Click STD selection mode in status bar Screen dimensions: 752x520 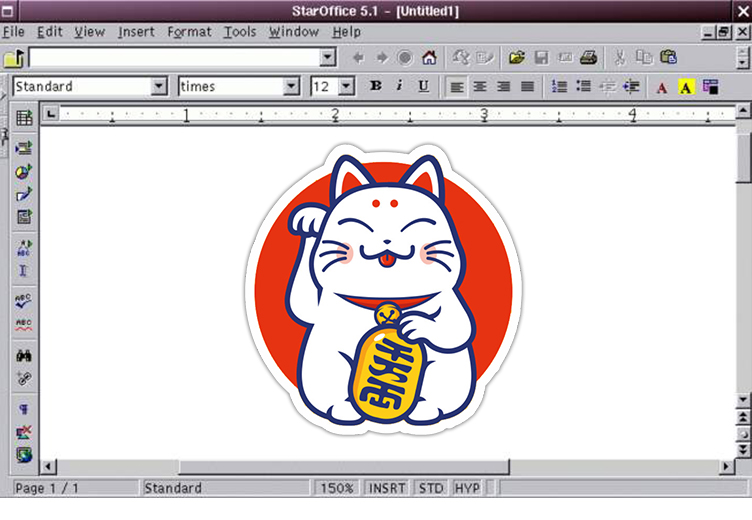(x=431, y=488)
